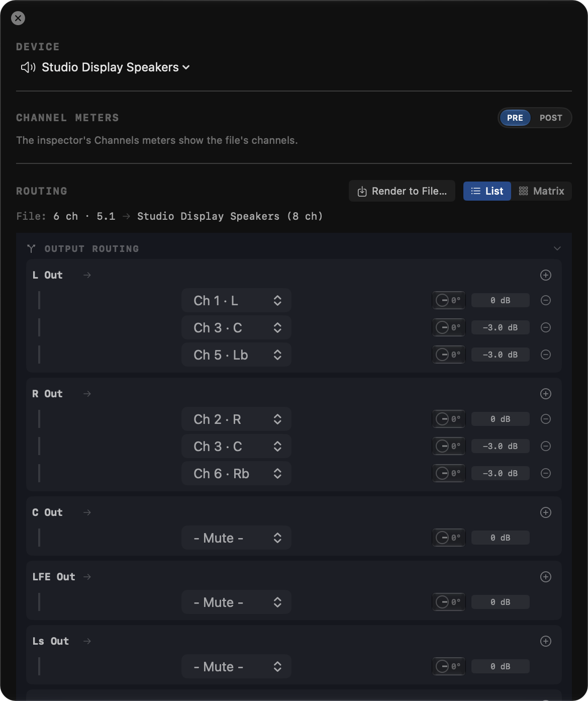Click the Render to File button
This screenshot has width=588, height=701.
pyautogui.click(x=402, y=191)
